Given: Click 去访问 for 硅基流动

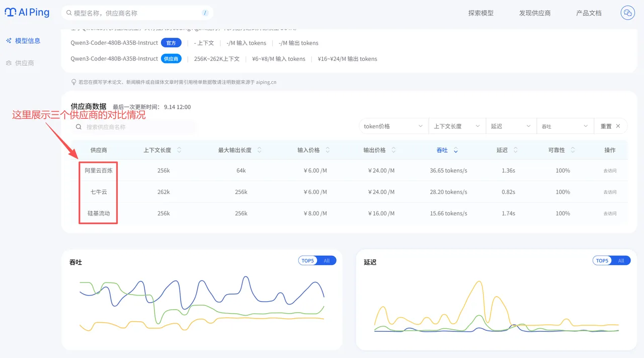Looking at the screenshot, I should [610, 213].
